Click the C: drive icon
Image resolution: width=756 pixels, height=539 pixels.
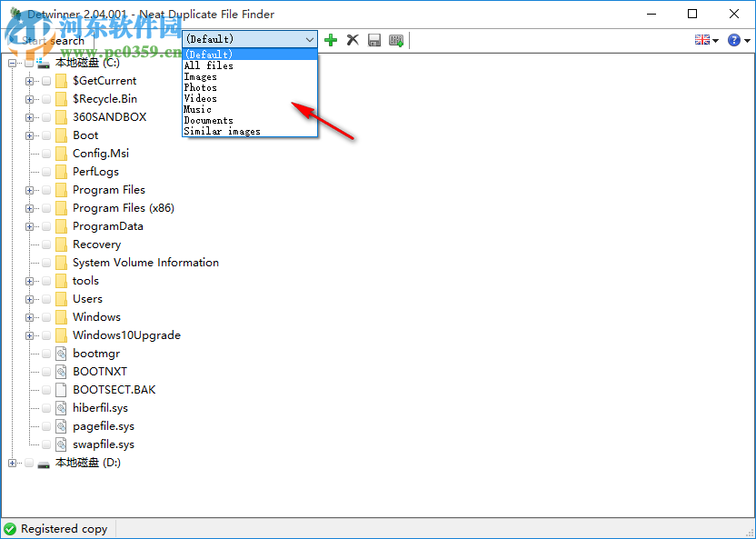(x=44, y=63)
